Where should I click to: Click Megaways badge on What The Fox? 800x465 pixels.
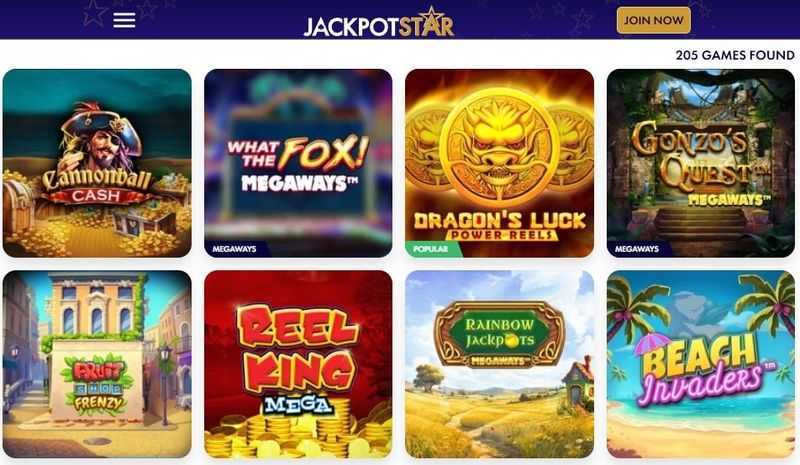[235, 249]
